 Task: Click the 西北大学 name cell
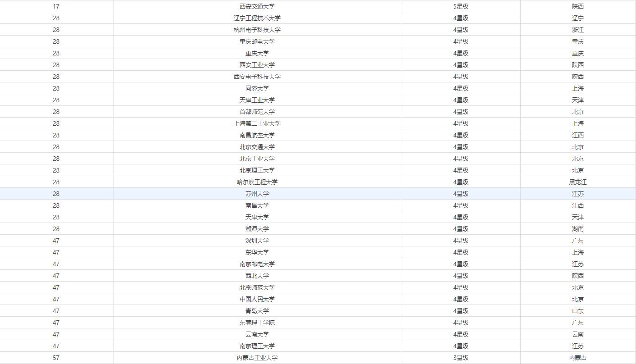(x=257, y=276)
